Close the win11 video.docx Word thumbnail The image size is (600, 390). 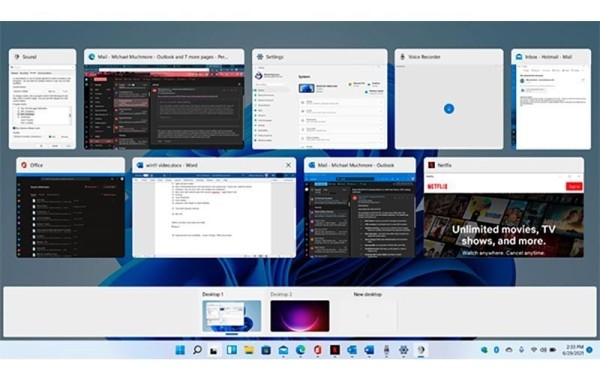click(x=288, y=165)
